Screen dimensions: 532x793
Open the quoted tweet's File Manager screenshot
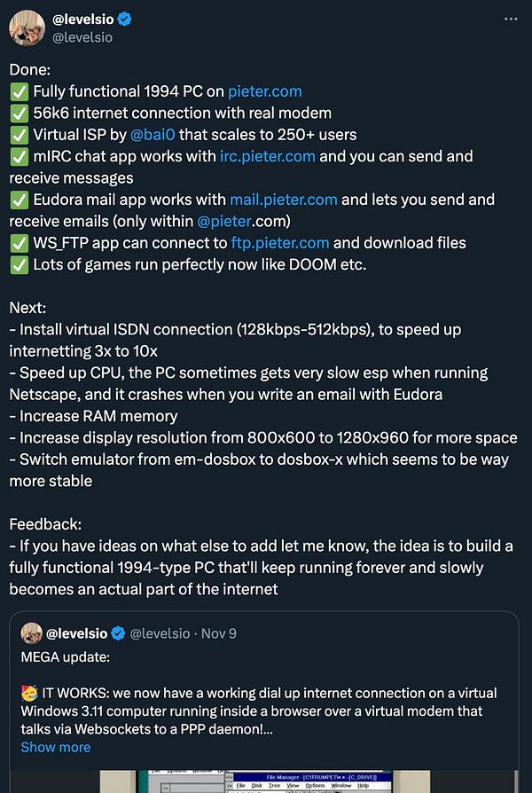(x=264, y=781)
